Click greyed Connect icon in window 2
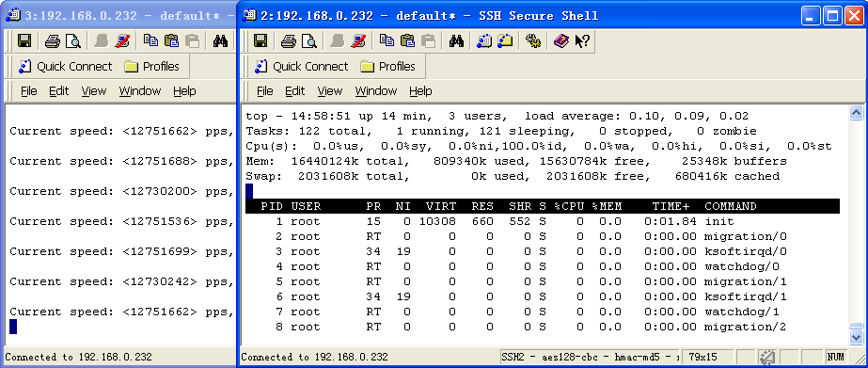The width and height of the screenshot is (868, 368). coord(338,40)
